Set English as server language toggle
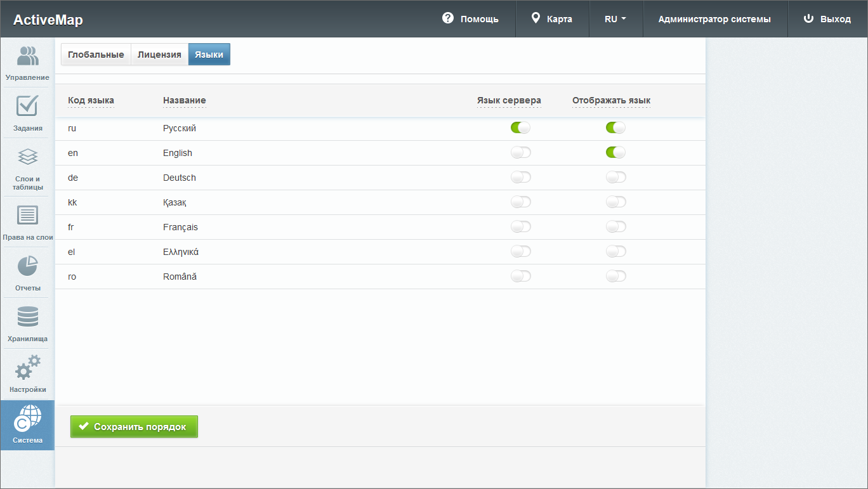 520,152
